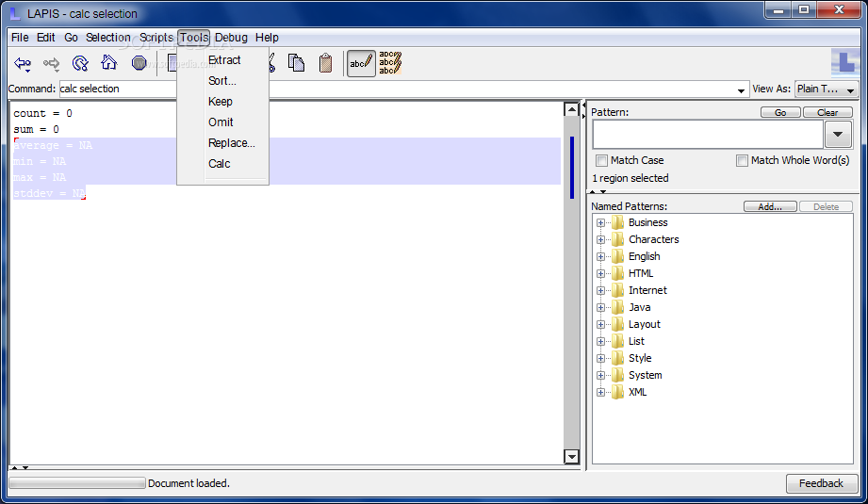
Task: Click the LAPIS logo icon at toolbar right
Action: 845,62
